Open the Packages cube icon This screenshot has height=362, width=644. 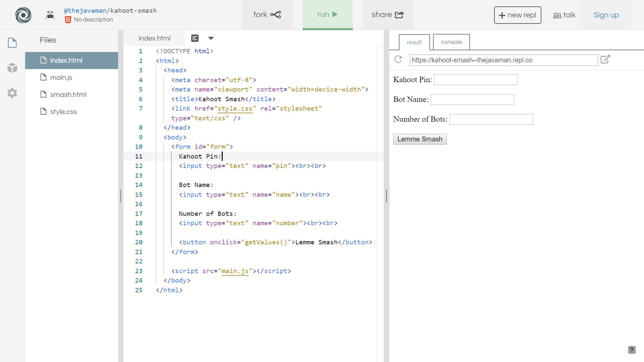(x=12, y=68)
